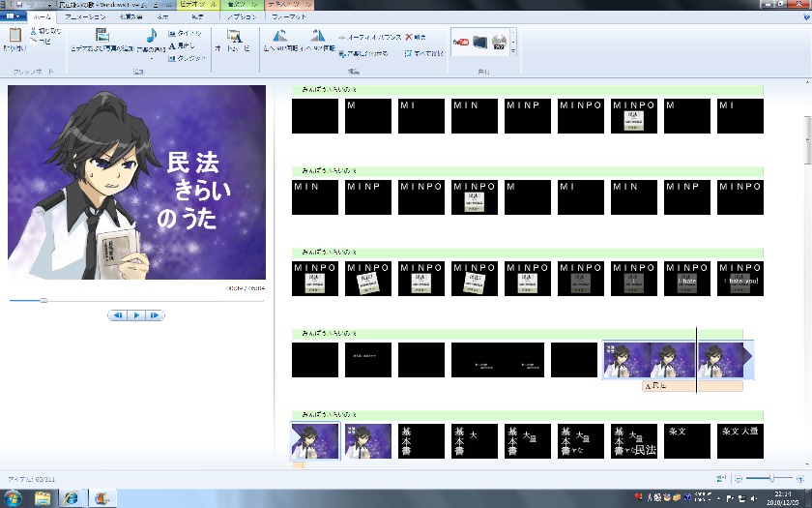Click the Copy icon

(x=34, y=41)
